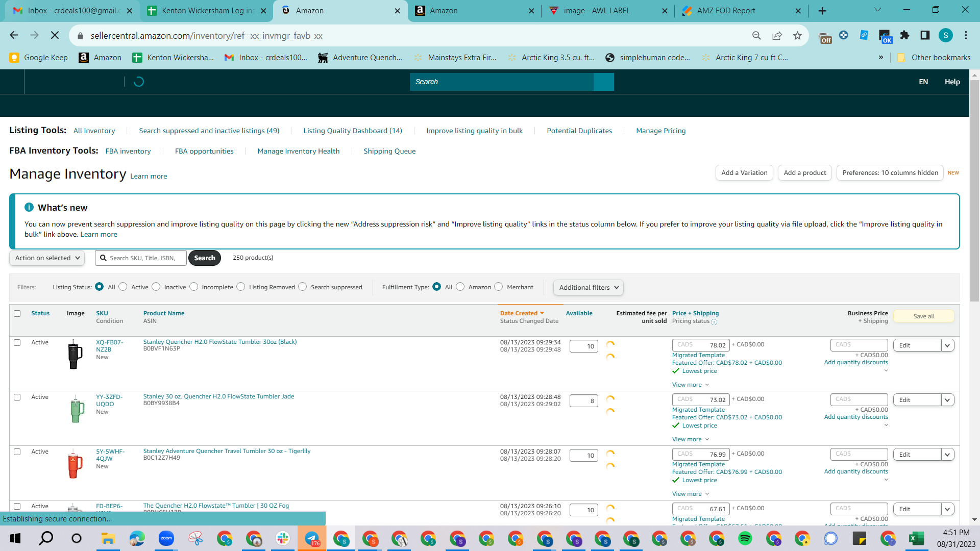
Task: Open Telegram from the taskbar
Action: (x=312, y=538)
